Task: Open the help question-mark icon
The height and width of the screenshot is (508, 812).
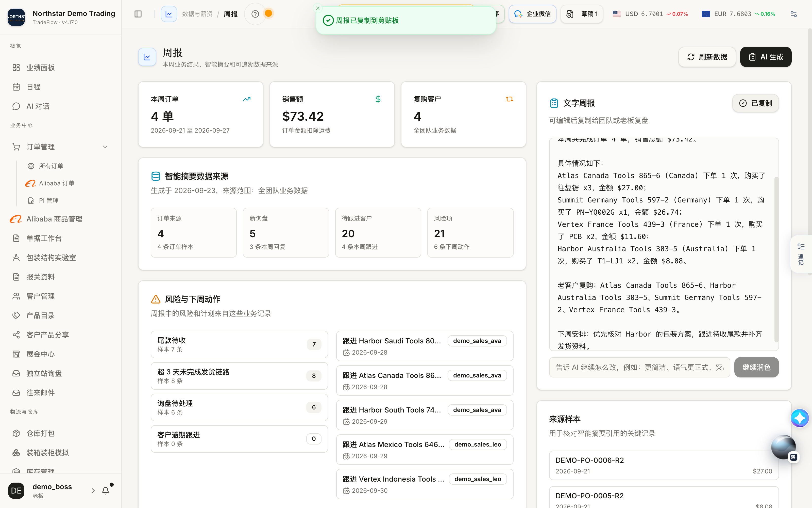Action: (255, 14)
